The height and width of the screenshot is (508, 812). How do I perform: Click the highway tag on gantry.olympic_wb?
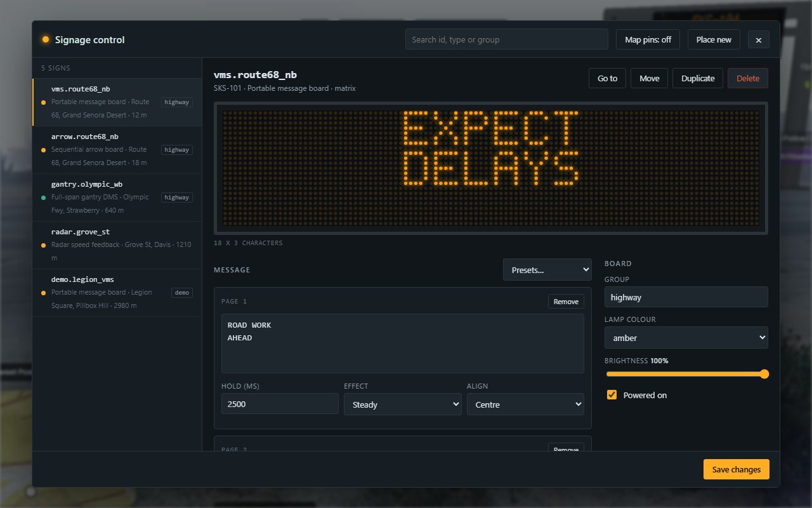pos(176,197)
